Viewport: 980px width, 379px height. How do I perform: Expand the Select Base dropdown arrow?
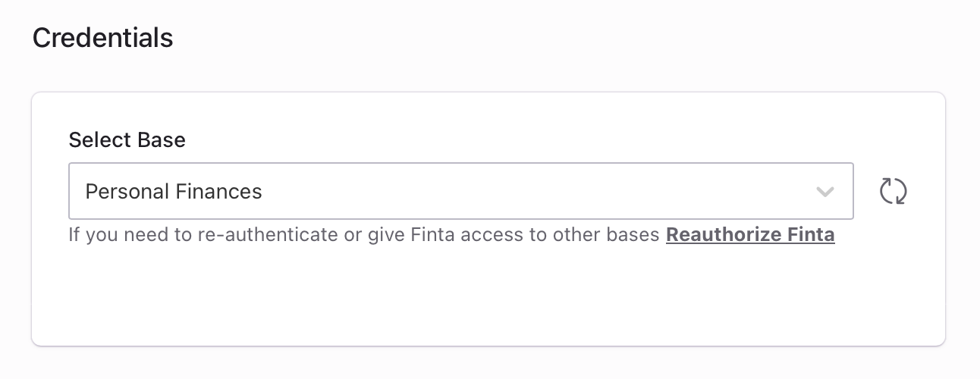(825, 192)
